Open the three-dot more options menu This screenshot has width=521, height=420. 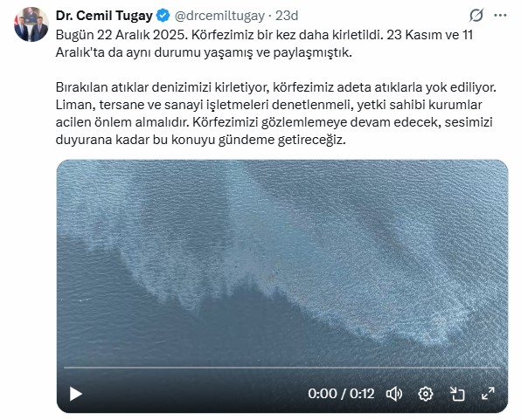tap(500, 15)
